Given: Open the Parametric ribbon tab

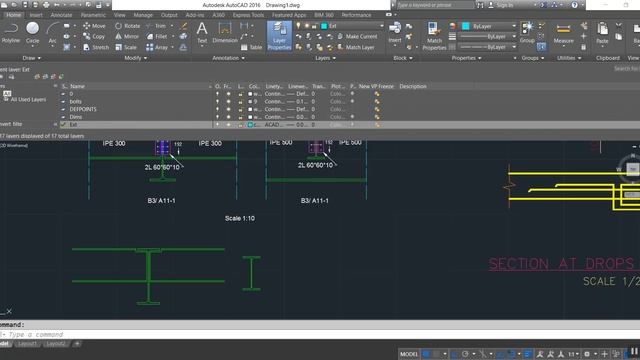Looking at the screenshot, I should (x=93, y=15).
